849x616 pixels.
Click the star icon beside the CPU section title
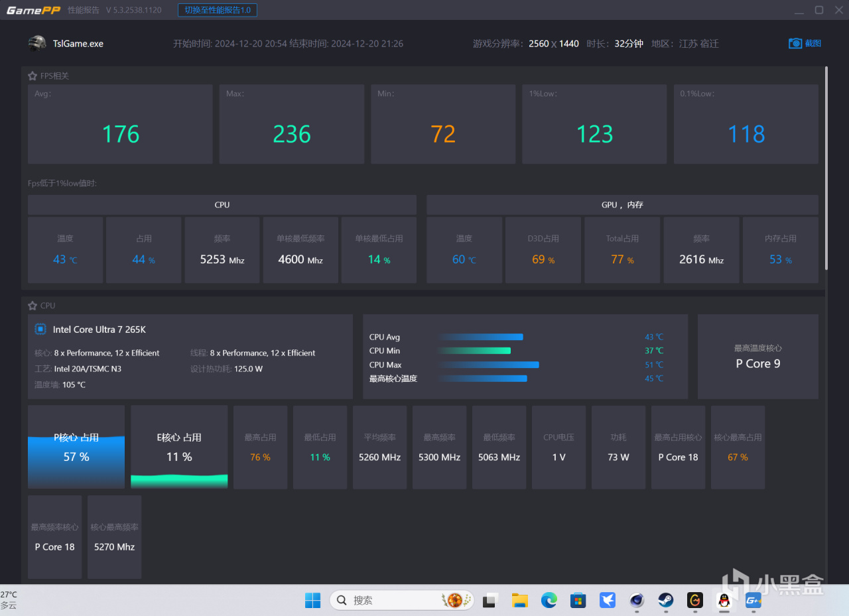33,306
